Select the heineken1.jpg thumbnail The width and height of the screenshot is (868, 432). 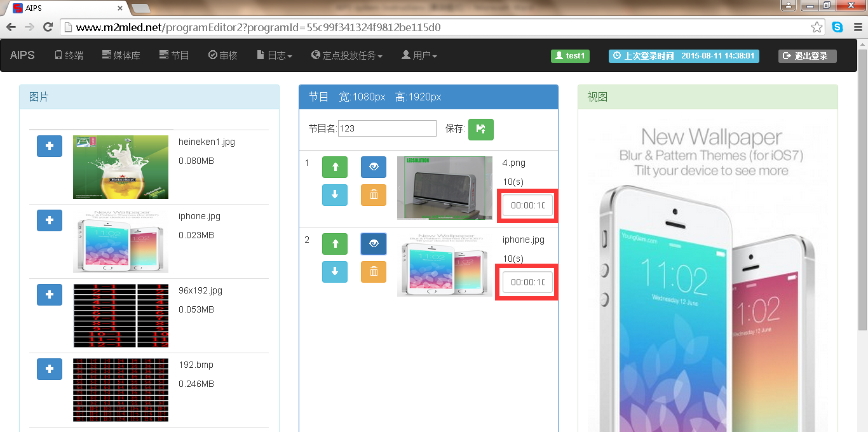click(121, 167)
